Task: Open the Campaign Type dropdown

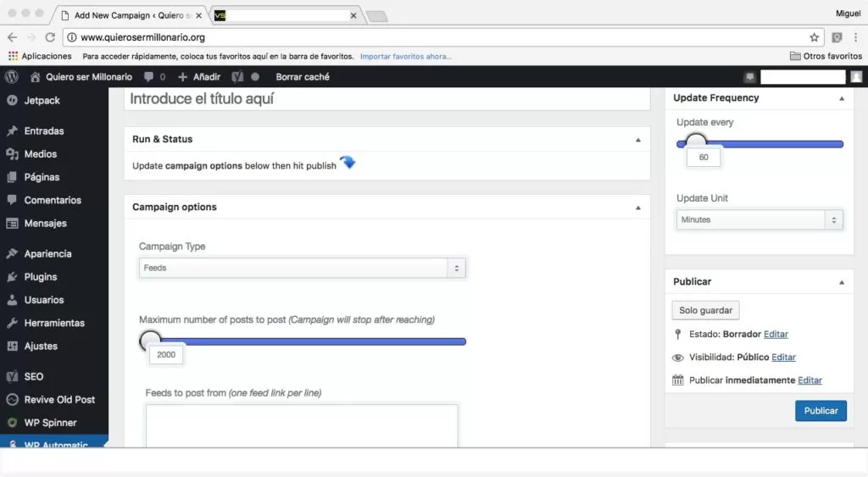Action: (x=303, y=268)
